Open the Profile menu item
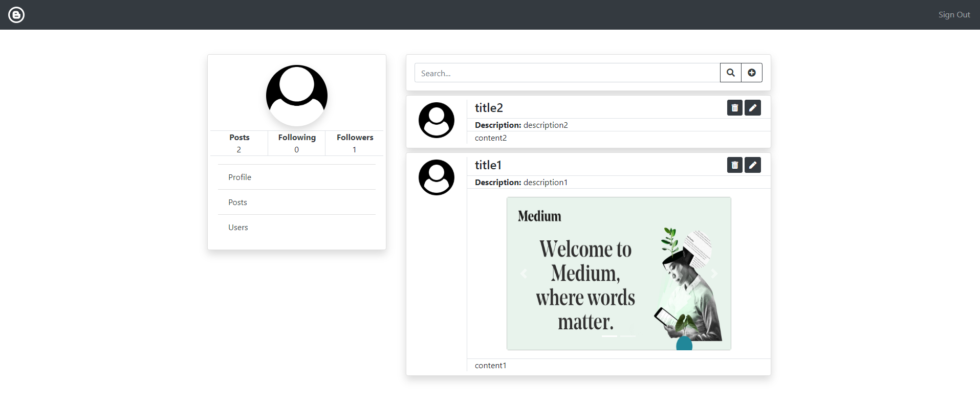The height and width of the screenshot is (405, 980). (297, 177)
